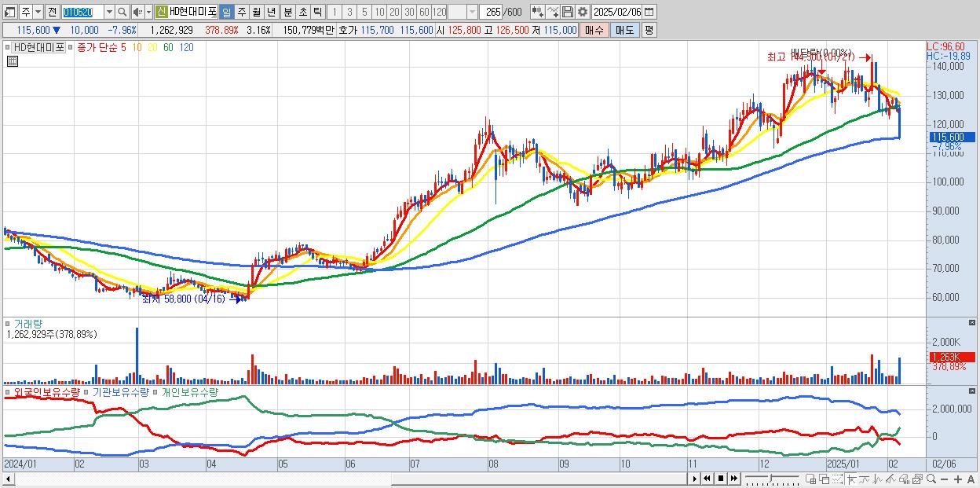980x488 pixels.
Task: Click the A text tool icon
Action: tap(971, 479)
